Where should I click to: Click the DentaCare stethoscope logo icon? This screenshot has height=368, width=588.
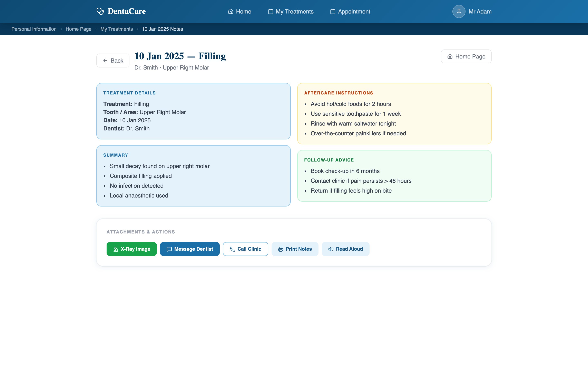pos(100,11)
